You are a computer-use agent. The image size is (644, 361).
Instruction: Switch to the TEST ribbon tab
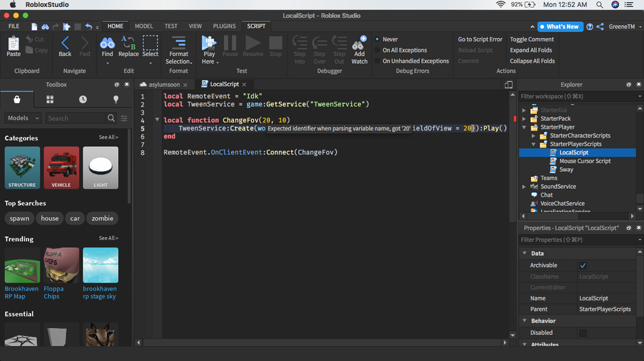tap(171, 26)
